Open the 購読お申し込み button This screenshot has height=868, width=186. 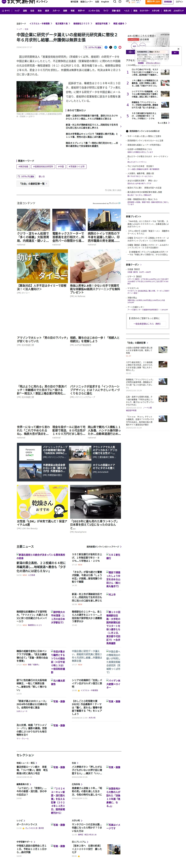153,2
